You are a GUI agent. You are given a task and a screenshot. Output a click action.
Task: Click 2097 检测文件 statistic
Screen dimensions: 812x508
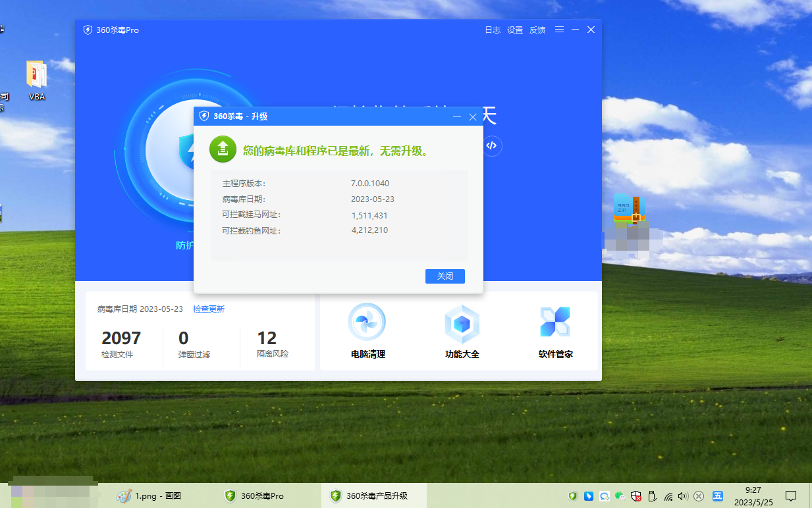point(121,345)
